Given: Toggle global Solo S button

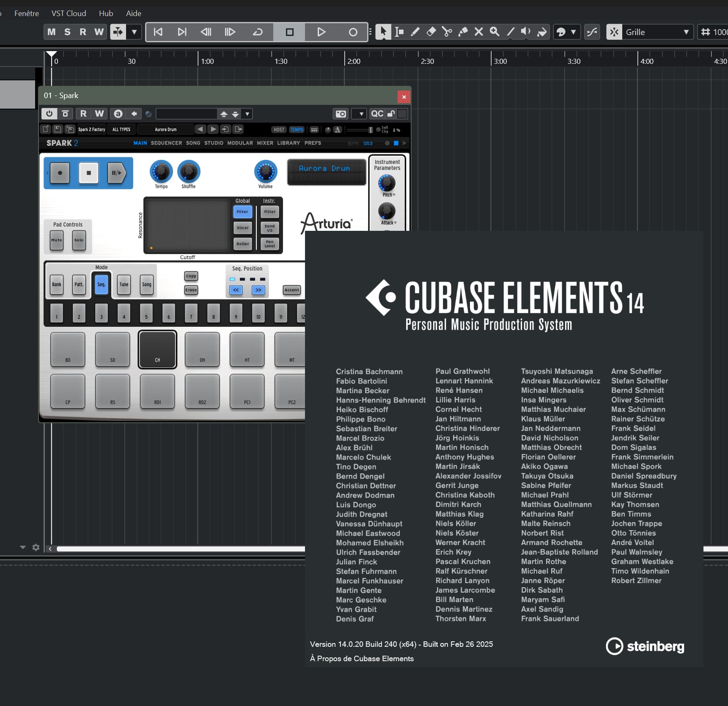Looking at the screenshot, I should pyautogui.click(x=67, y=32).
